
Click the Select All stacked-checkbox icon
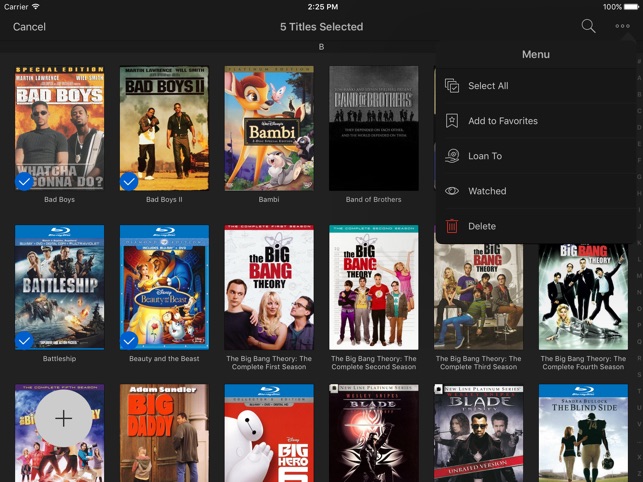[x=452, y=86]
